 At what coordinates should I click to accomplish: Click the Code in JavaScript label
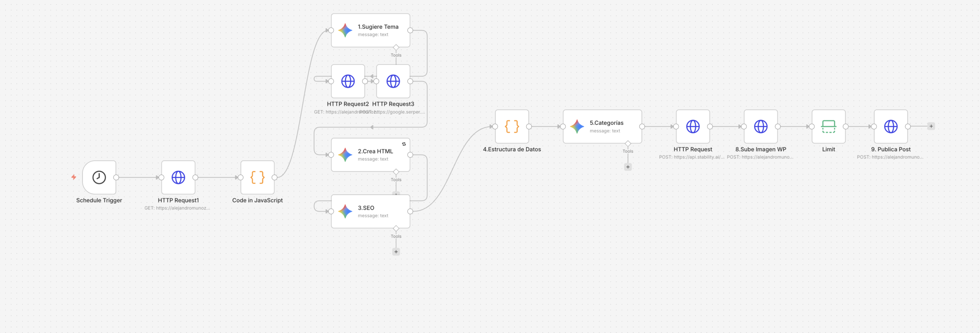tap(258, 200)
